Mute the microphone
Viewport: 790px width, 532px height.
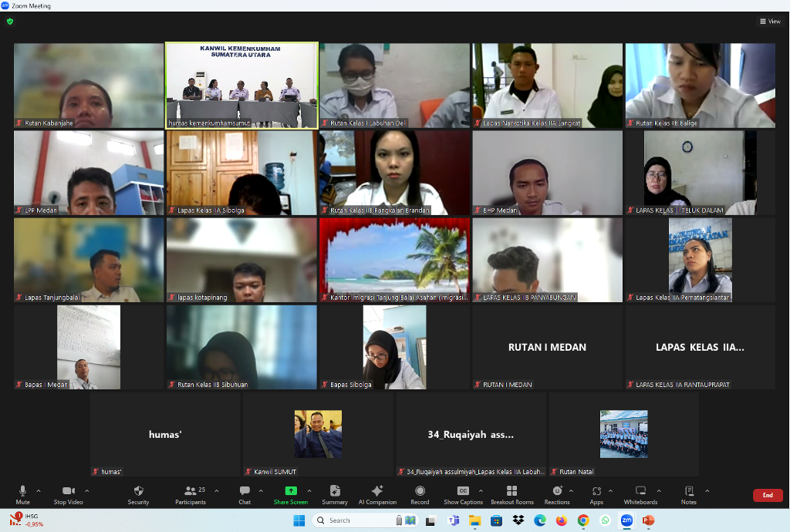tap(23, 493)
